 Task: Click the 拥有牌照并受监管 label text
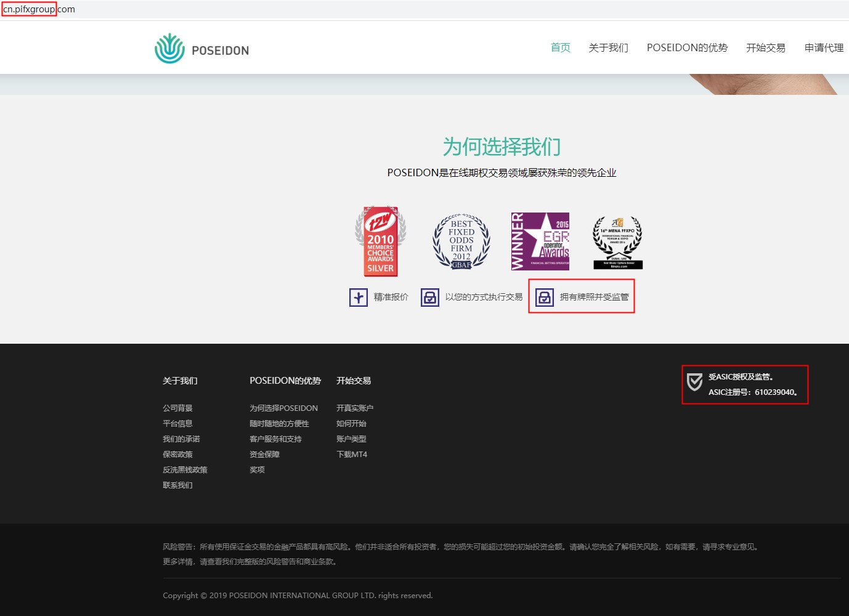coord(595,297)
